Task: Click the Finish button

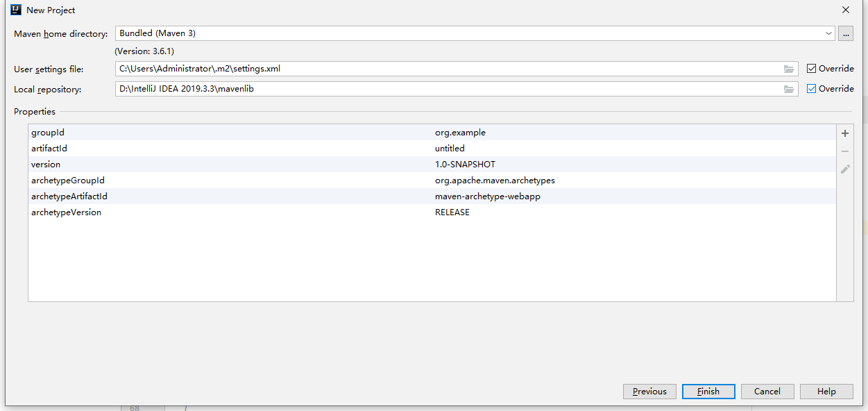Action: [x=708, y=392]
